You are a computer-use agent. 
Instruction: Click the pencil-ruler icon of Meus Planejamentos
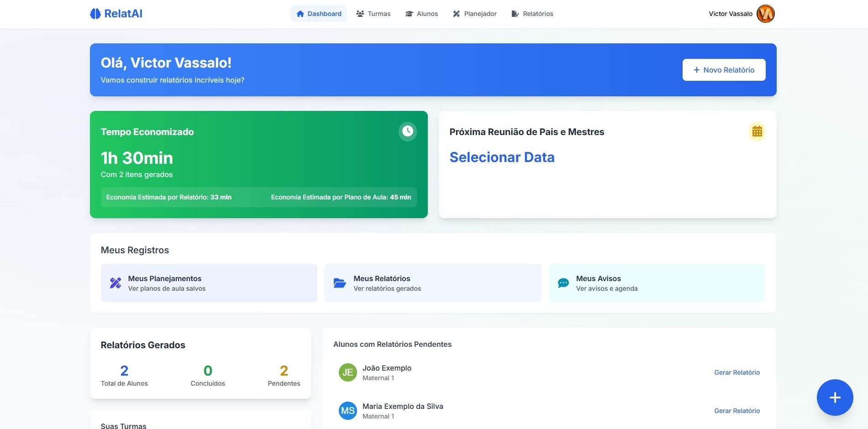pos(116,283)
